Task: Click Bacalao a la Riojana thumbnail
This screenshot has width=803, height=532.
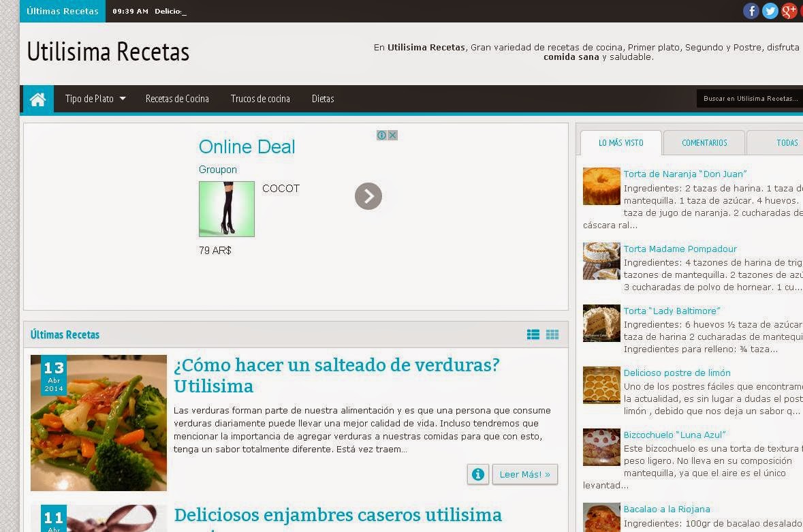Action: 601,517
